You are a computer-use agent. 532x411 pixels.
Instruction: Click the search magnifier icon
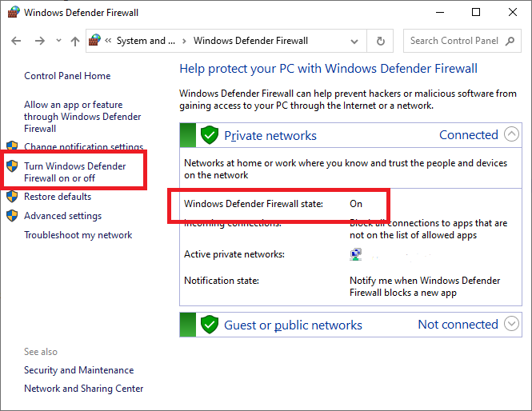(x=510, y=41)
